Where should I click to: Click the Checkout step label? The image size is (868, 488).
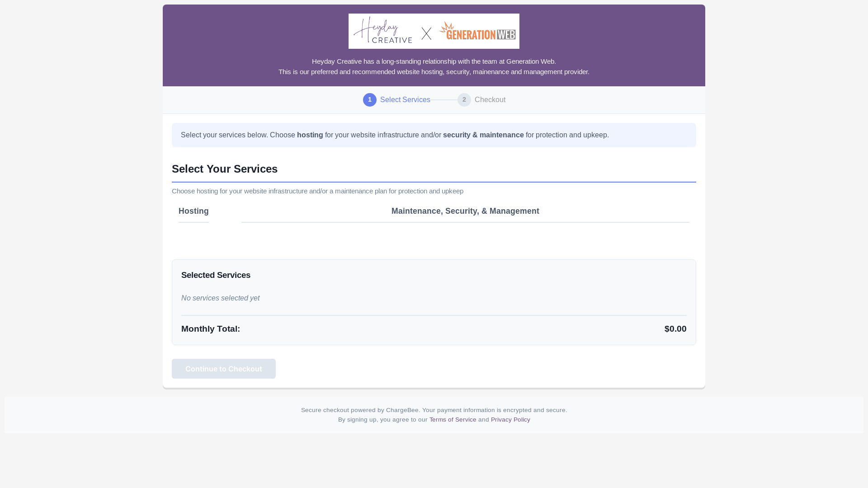490,100
